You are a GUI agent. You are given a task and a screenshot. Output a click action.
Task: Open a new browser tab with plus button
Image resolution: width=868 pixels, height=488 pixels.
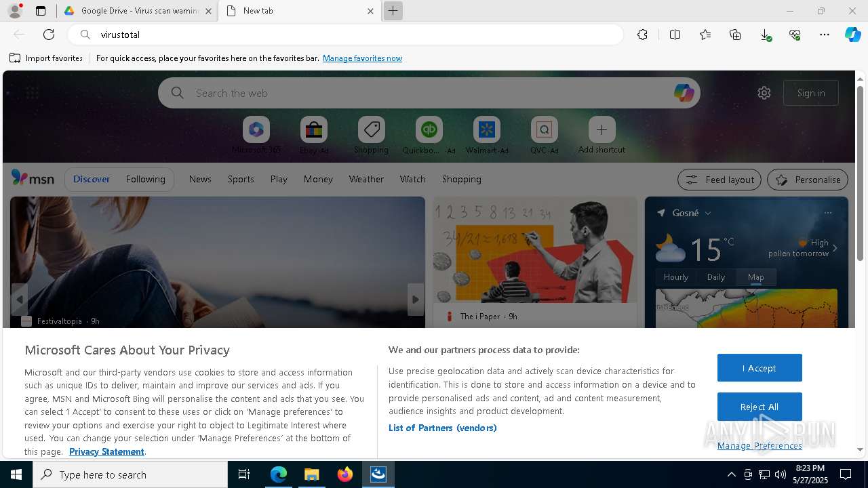(x=393, y=11)
